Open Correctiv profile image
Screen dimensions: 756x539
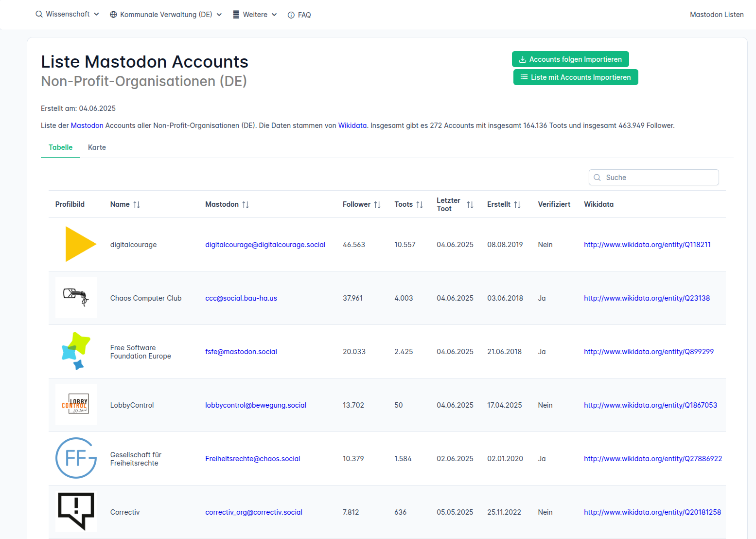click(76, 512)
